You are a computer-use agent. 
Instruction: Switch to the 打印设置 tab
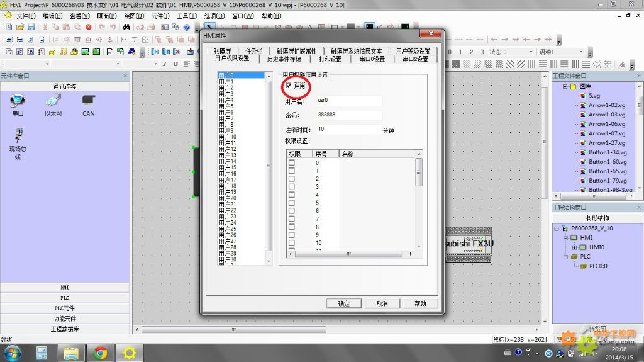330,59
